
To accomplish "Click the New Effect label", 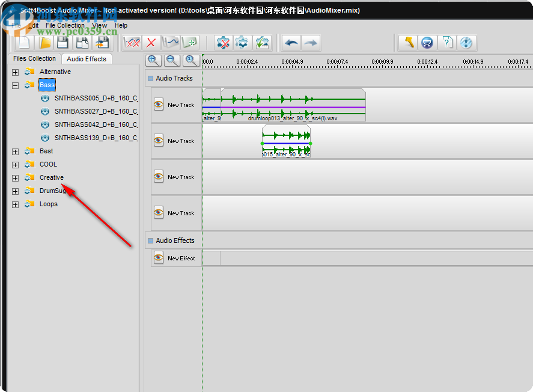I will pos(181,259).
